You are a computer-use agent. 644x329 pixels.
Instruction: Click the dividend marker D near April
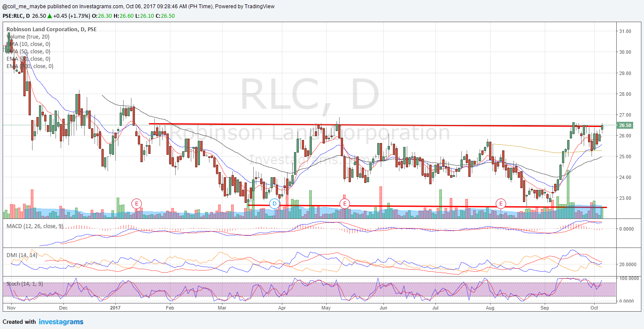275,203
